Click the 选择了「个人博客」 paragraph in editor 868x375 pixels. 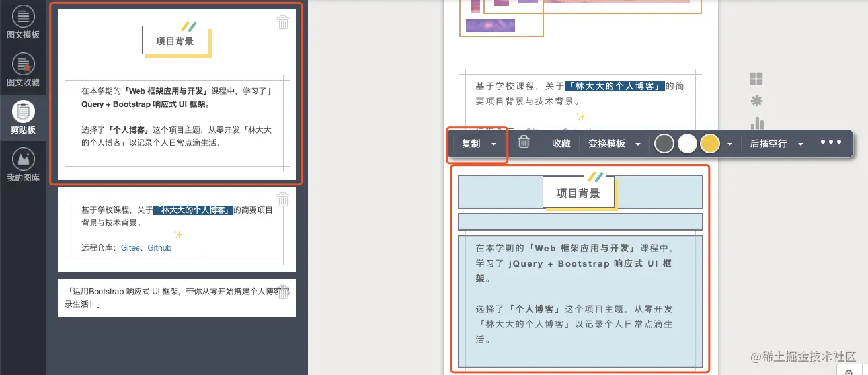coord(573,324)
